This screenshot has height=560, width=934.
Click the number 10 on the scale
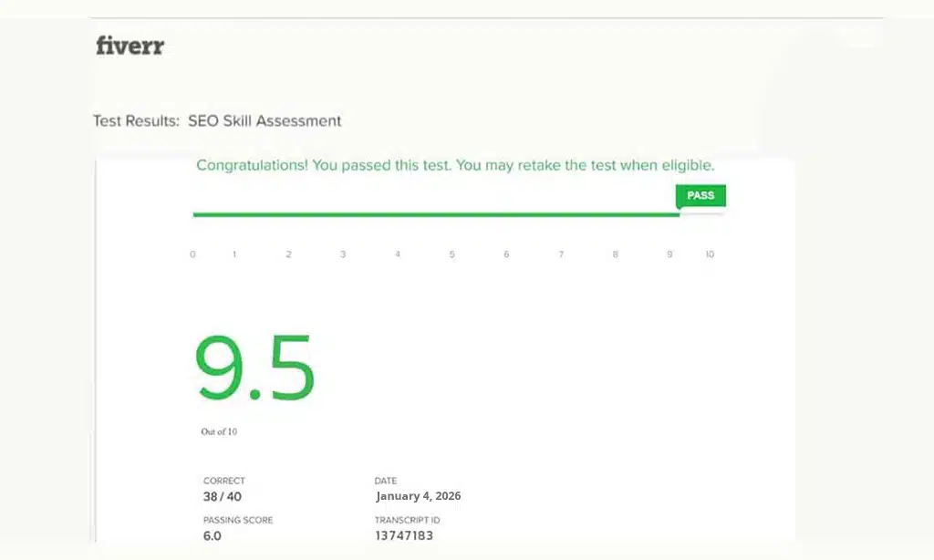pos(710,254)
